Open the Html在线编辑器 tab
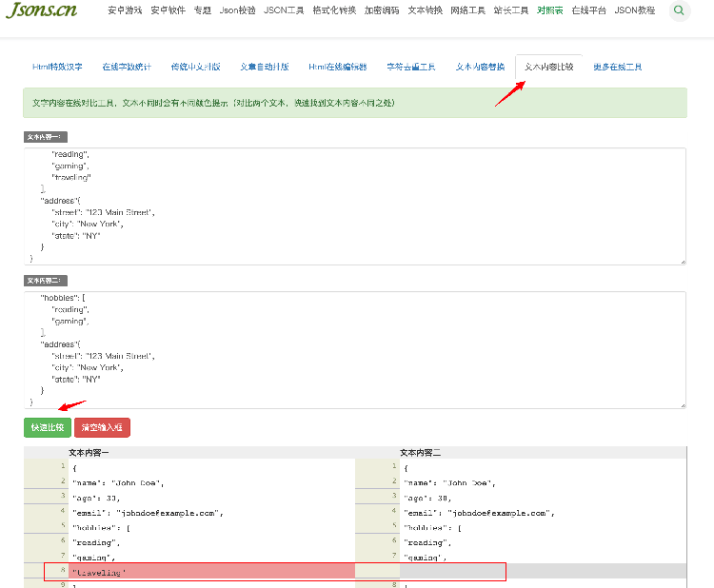This screenshot has width=714, height=588. (x=337, y=67)
